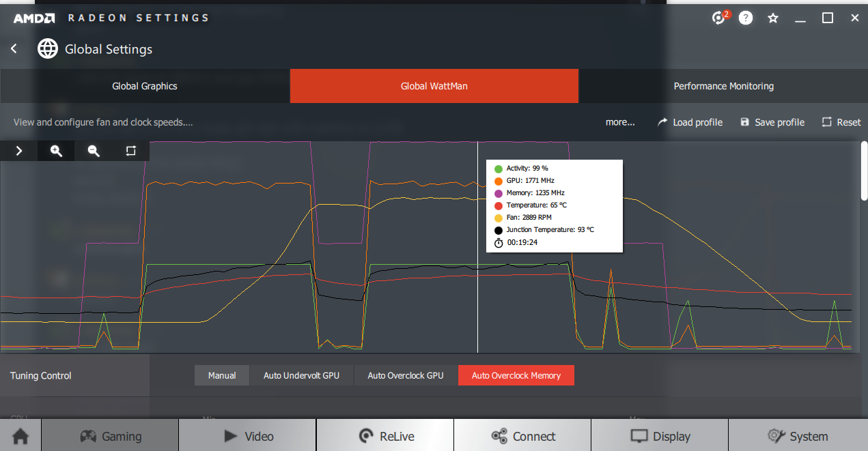
Task: Click the orange GPU legend dot
Action: (x=499, y=181)
